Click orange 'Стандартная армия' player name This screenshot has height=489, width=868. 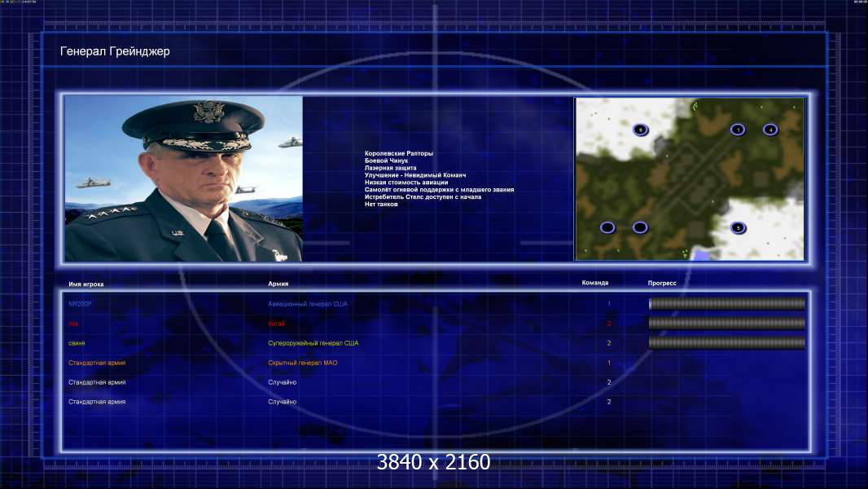97,363
